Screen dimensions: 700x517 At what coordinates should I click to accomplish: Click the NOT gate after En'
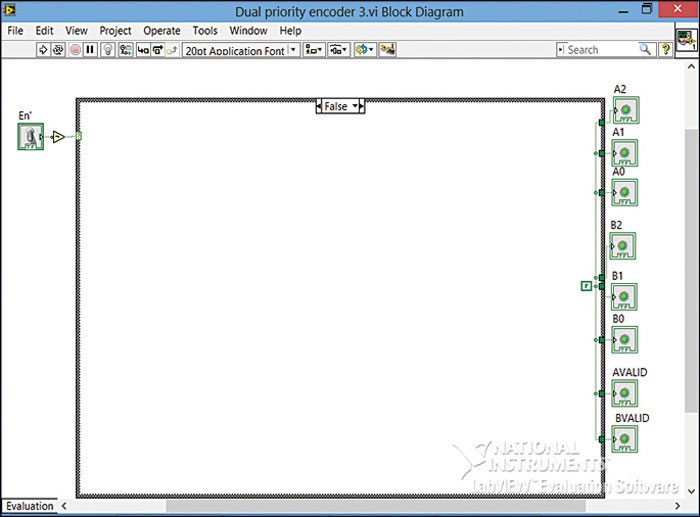click(x=58, y=137)
